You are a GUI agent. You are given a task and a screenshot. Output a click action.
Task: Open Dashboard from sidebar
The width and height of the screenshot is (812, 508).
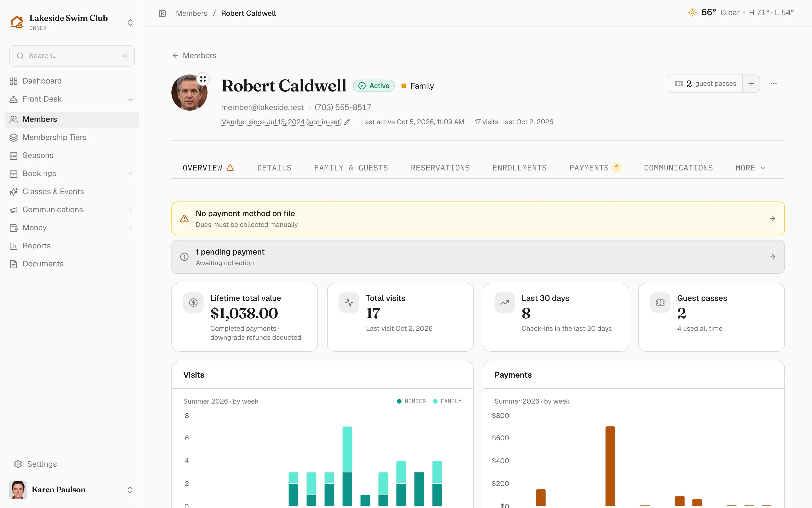(x=72, y=81)
